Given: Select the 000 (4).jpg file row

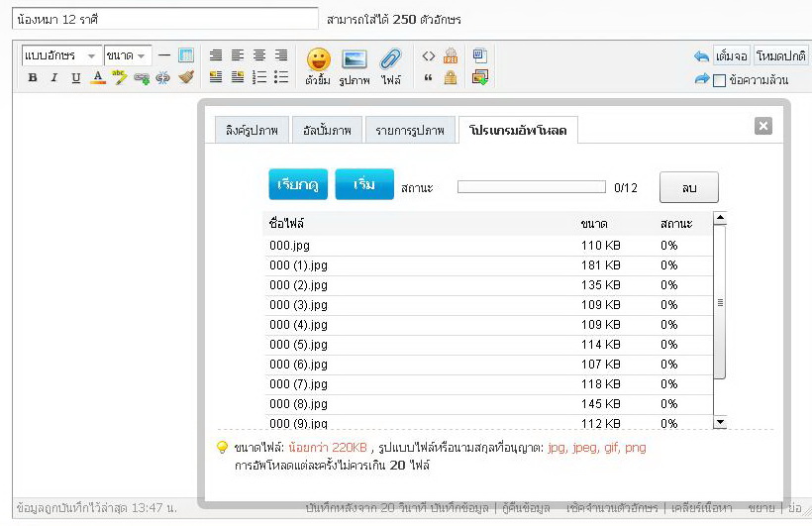Looking at the screenshot, I should pyautogui.click(x=488, y=325).
